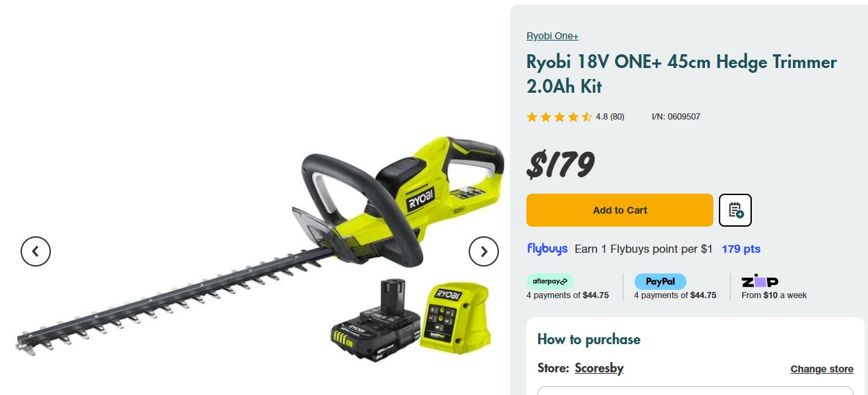868x395 pixels.
Task: Click the box below the store name
Action: [695, 391]
